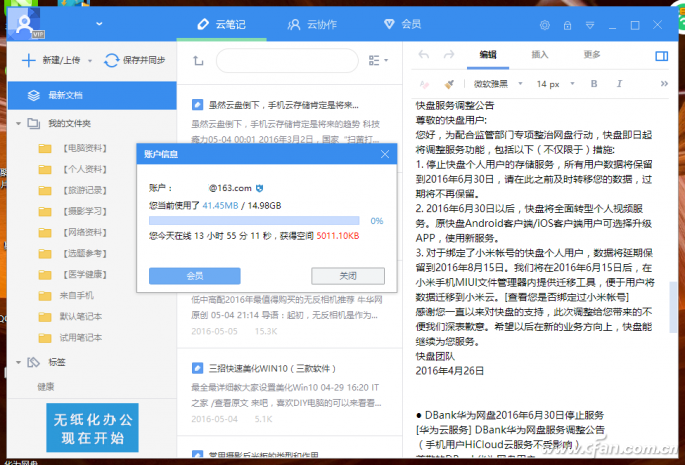The height and width of the screenshot is (465, 685).
Task: Expand the 新建/上传 dropdown arrow
Action: (90, 61)
